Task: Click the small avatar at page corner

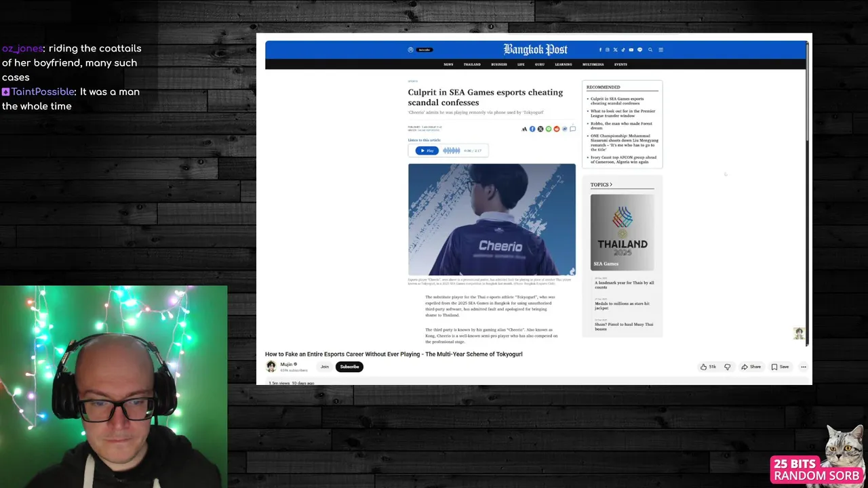Action: tap(799, 333)
